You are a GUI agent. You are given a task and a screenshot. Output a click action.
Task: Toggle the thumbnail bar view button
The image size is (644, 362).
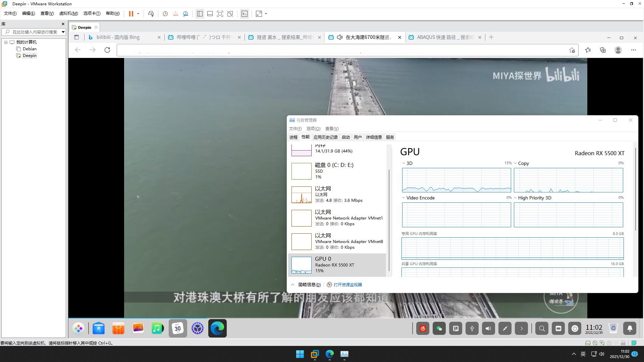[210, 14]
